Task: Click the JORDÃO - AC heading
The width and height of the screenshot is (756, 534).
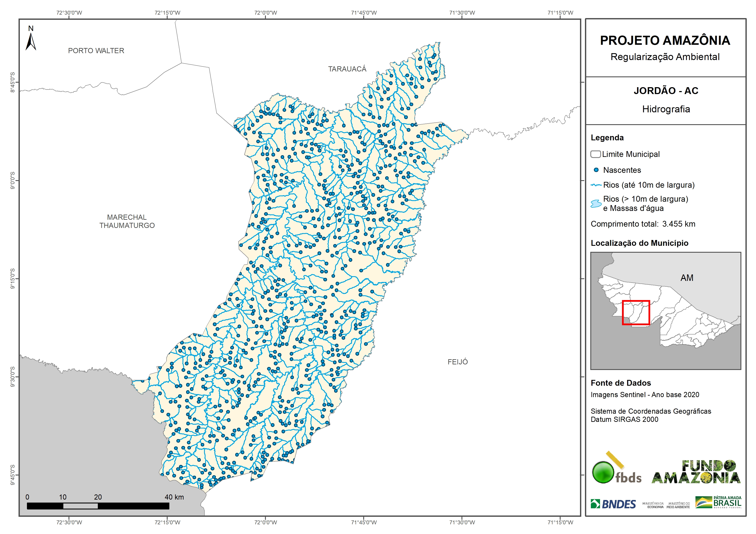Action: click(666, 90)
